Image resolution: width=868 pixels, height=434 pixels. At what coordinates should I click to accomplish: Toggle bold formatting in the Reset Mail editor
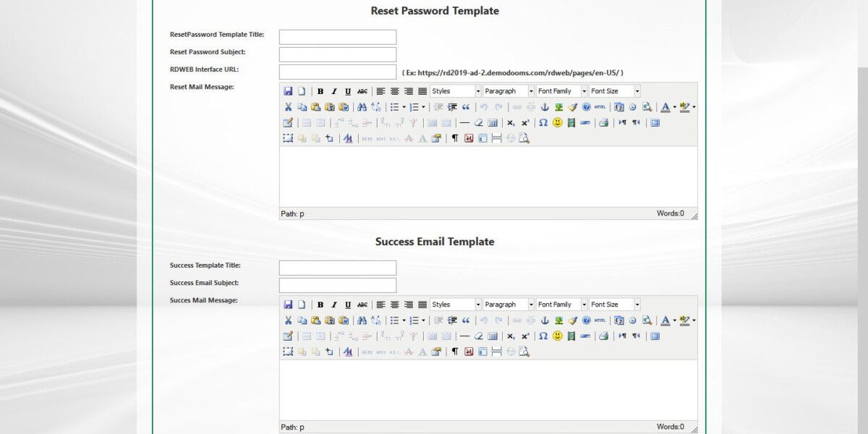pyautogui.click(x=320, y=91)
